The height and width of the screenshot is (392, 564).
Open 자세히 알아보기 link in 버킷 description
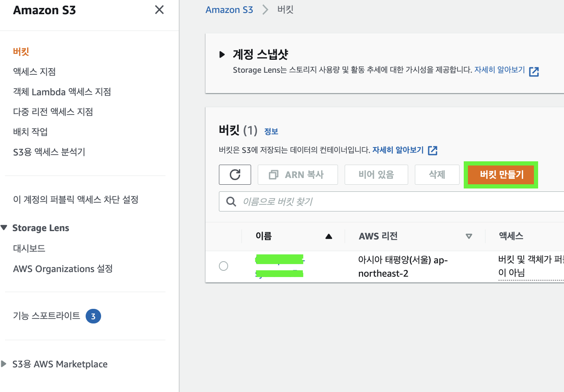tap(398, 150)
